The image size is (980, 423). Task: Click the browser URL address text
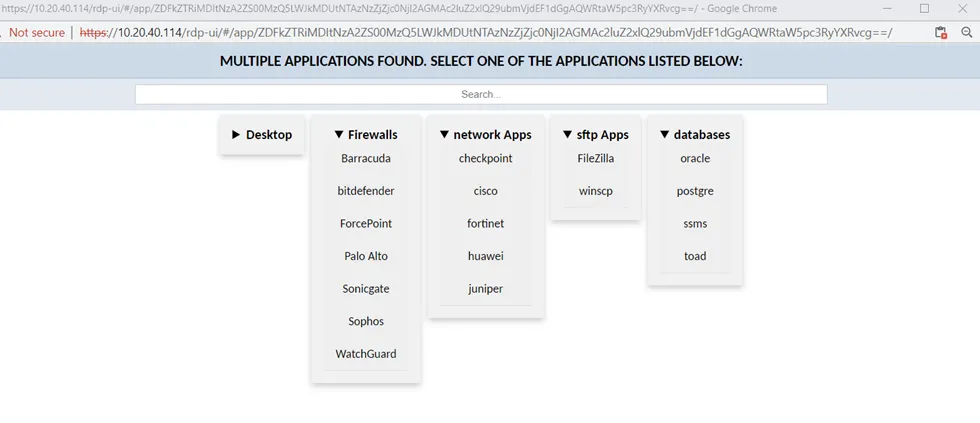[x=486, y=32]
